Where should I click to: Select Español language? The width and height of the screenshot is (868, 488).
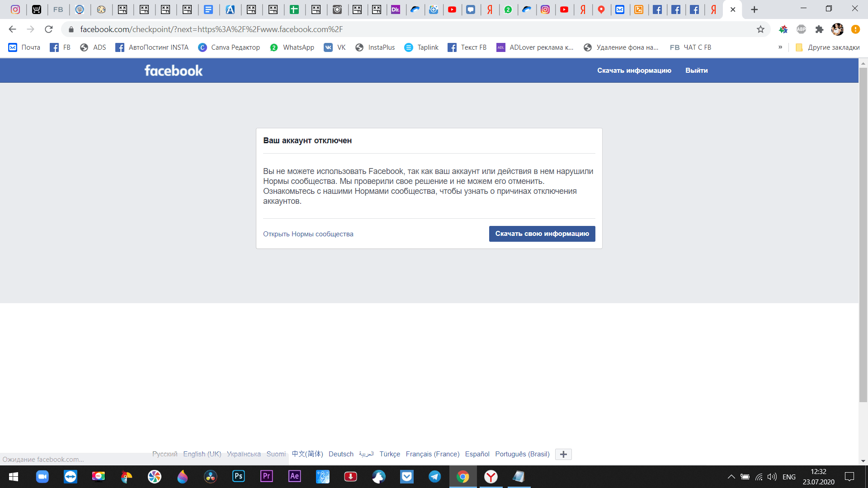(x=477, y=454)
